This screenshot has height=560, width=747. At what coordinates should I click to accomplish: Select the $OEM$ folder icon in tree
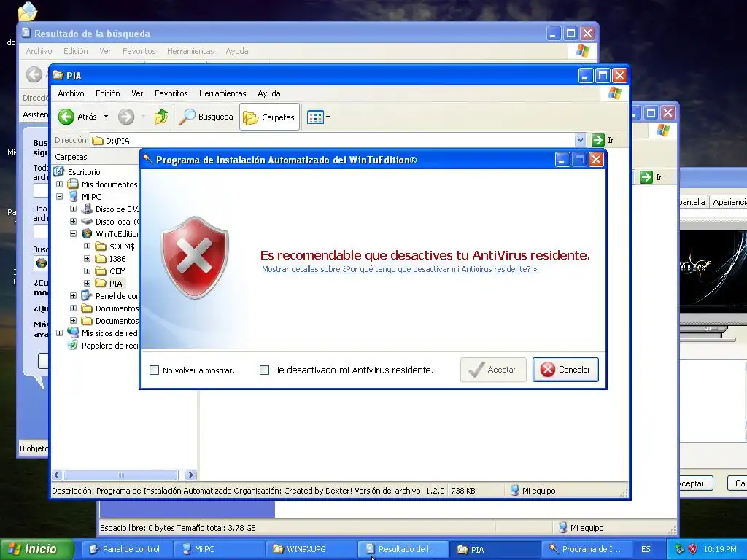click(100, 246)
